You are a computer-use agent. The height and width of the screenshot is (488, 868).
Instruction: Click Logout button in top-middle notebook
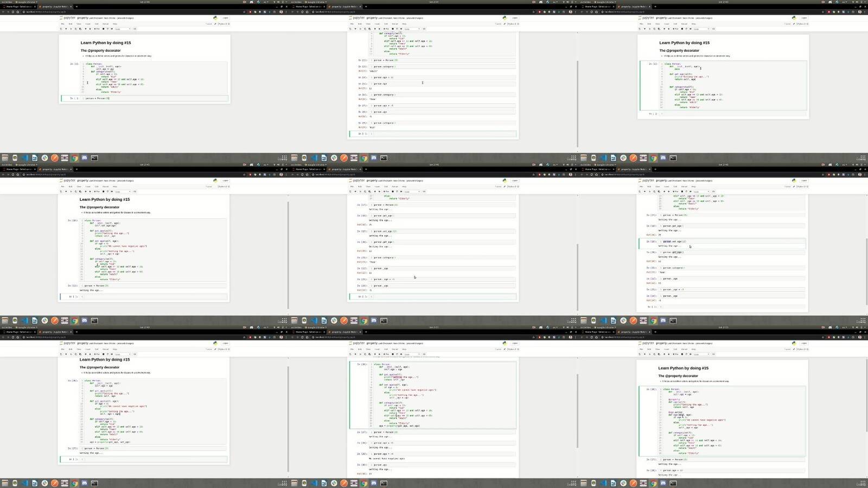click(x=514, y=18)
